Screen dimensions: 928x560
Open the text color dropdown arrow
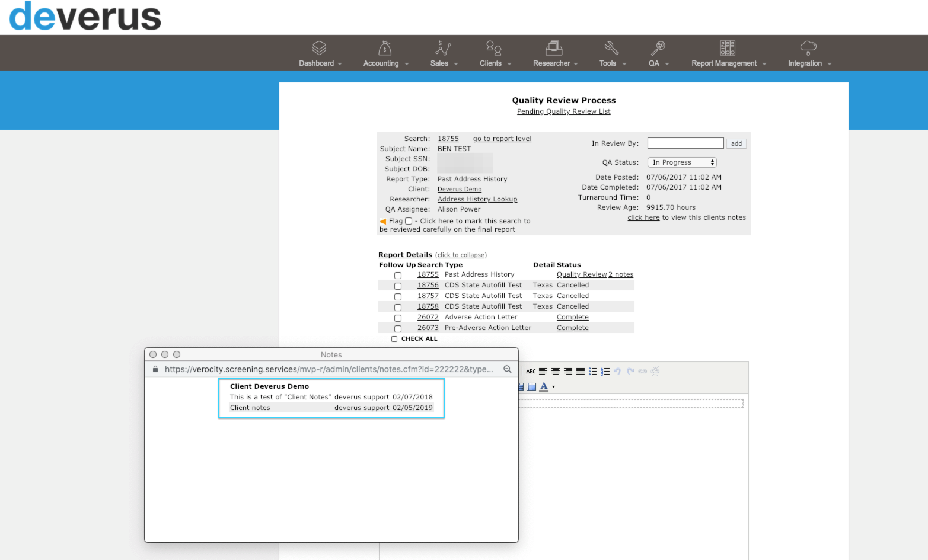tap(554, 387)
